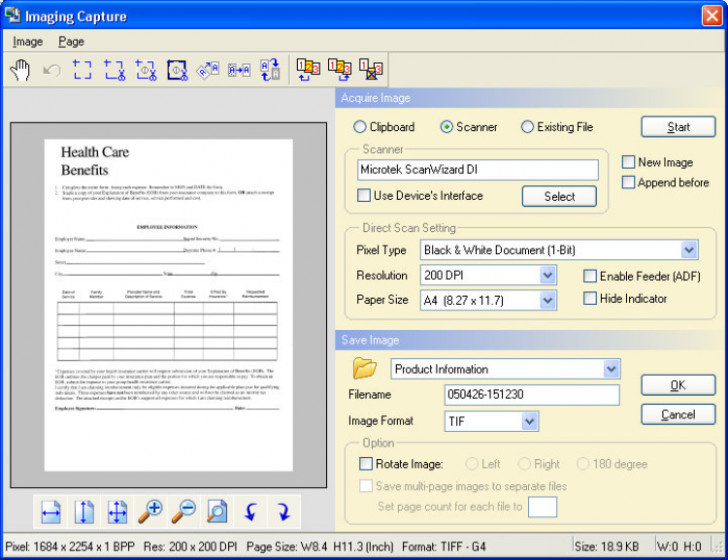This screenshot has height=560, width=728.
Task: Rotate preview counterclockwise
Action: [x=250, y=512]
